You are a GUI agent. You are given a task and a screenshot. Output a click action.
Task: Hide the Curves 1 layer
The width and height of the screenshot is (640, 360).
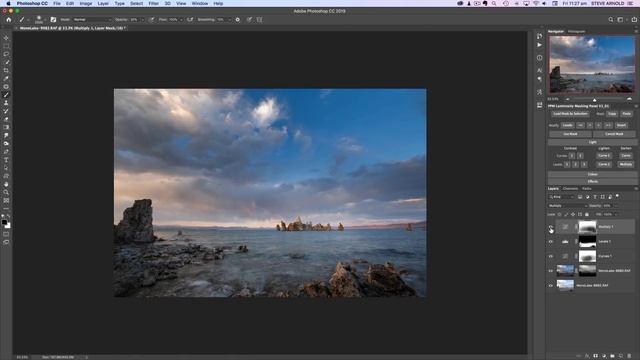pyautogui.click(x=551, y=256)
